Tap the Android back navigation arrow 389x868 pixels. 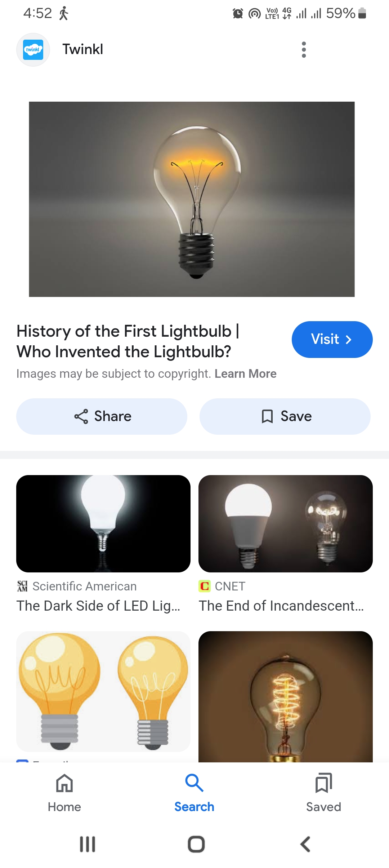click(305, 844)
